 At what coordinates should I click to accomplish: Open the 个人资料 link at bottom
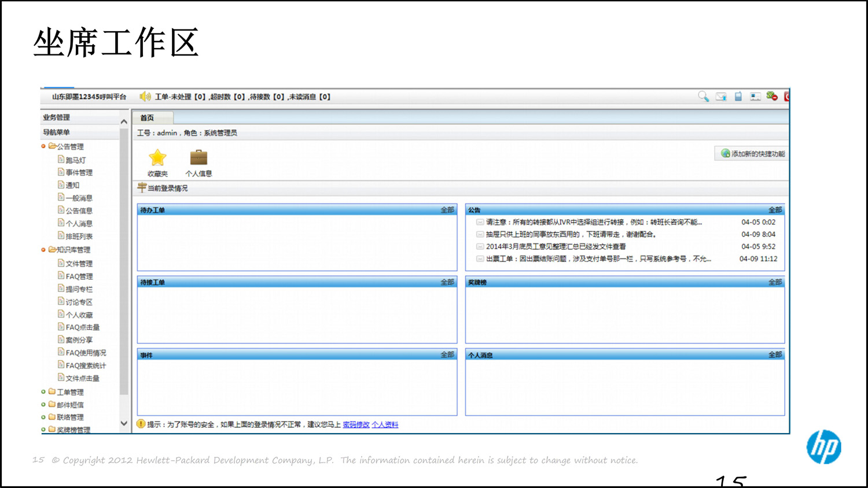click(385, 424)
